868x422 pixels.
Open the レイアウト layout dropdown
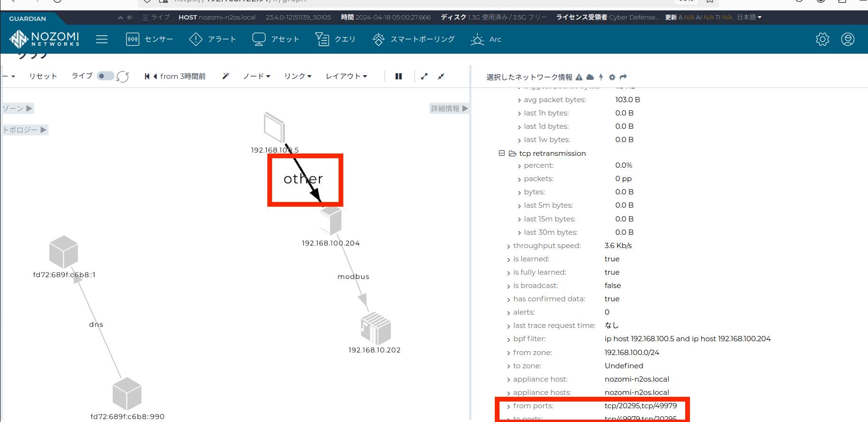[x=346, y=76]
